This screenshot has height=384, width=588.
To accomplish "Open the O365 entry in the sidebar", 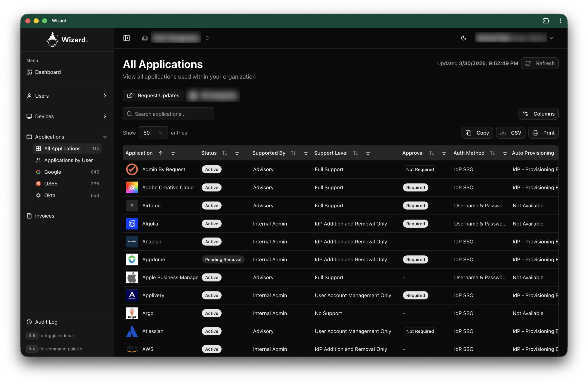I will pyautogui.click(x=51, y=183).
